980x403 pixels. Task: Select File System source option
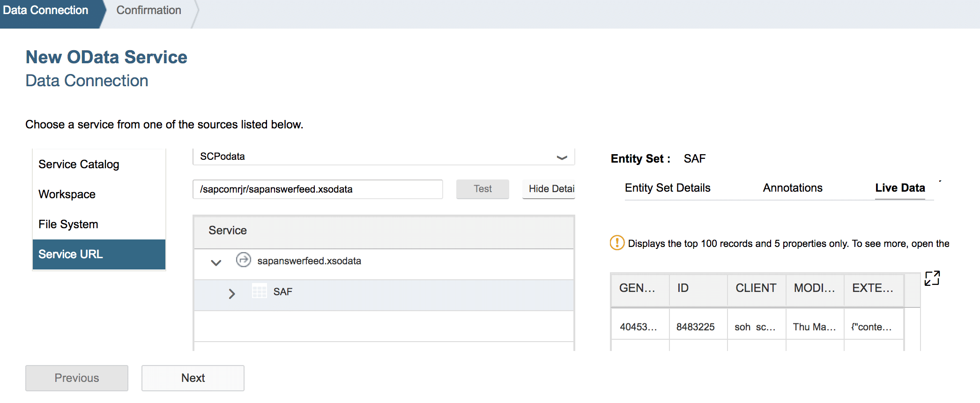[68, 224]
